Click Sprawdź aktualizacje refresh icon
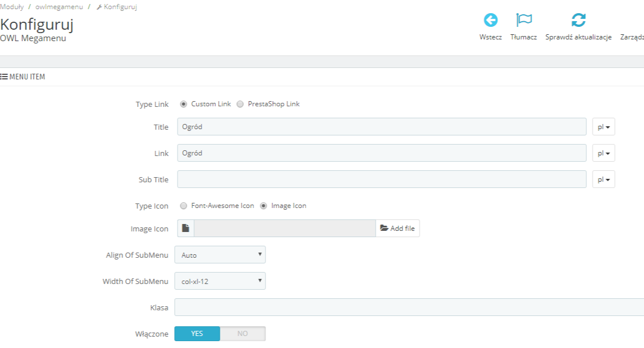 tap(578, 20)
